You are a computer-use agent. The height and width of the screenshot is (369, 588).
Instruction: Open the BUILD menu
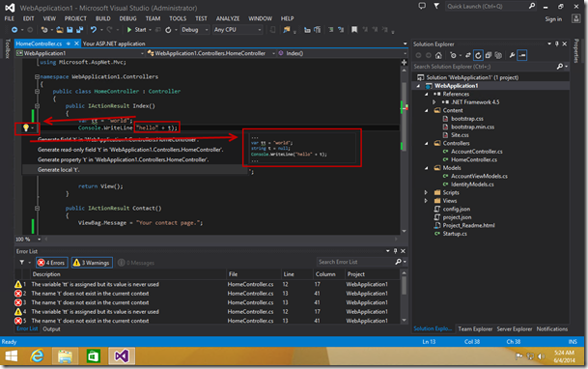click(102, 18)
